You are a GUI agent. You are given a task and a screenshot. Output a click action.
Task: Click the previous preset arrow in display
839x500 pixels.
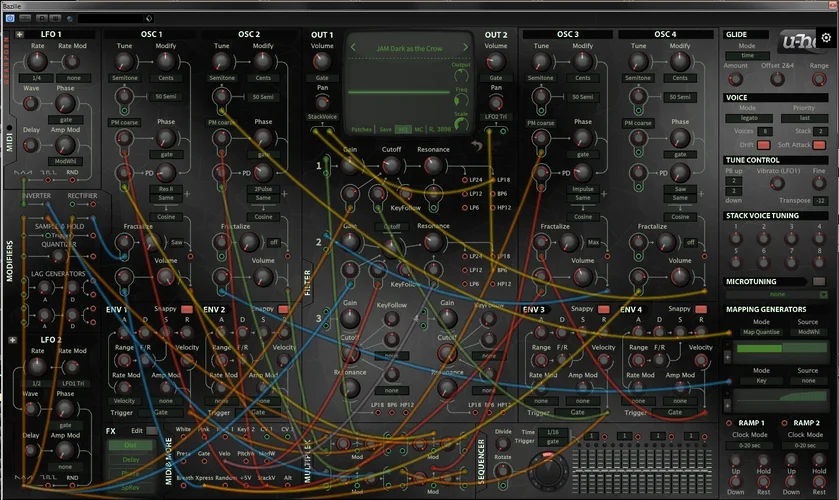click(x=353, y=48)
